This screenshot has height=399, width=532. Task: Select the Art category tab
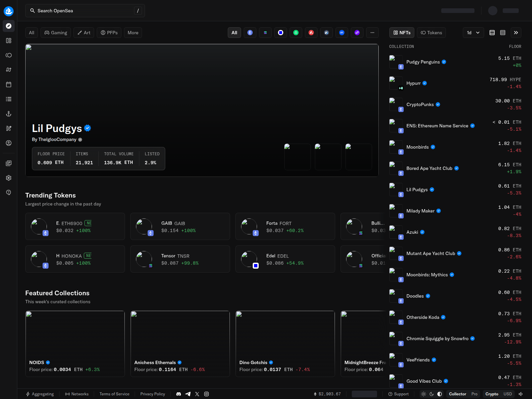[84, 33]
